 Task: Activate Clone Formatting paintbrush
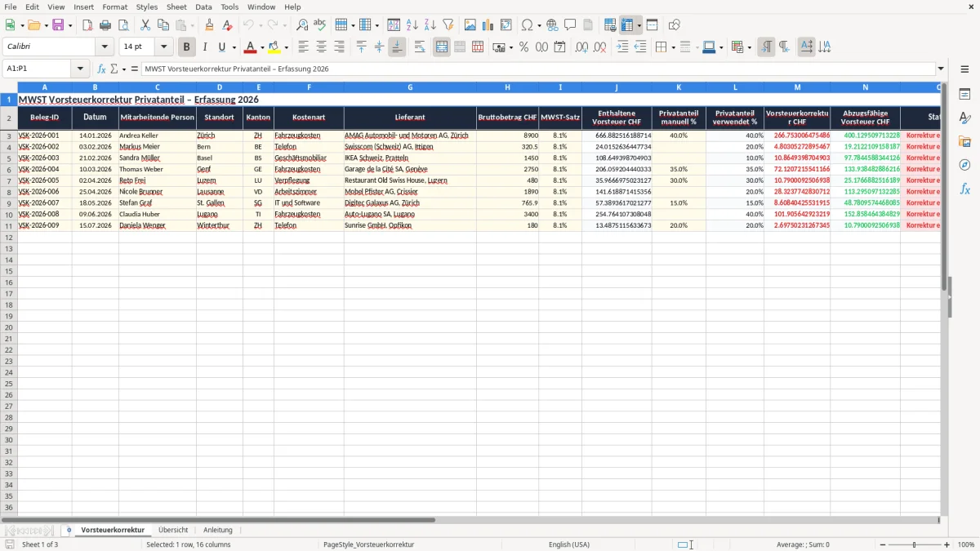tap(210, 25)
